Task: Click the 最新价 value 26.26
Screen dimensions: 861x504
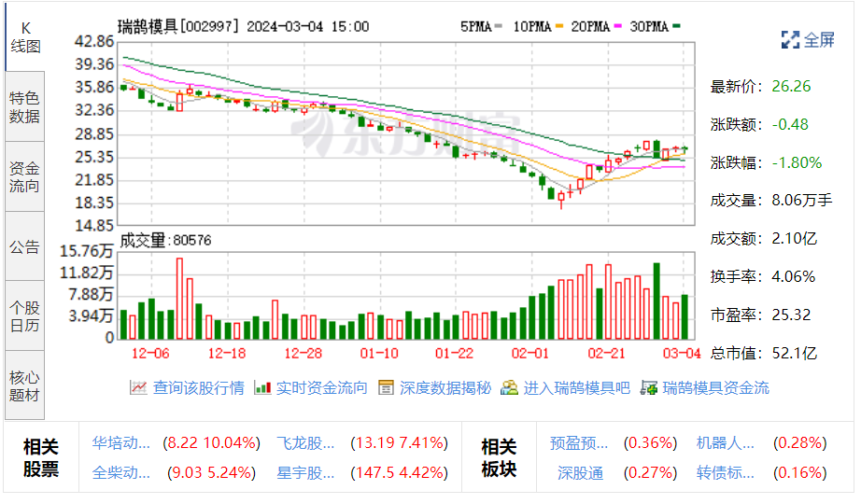Action: click(791, 86)
